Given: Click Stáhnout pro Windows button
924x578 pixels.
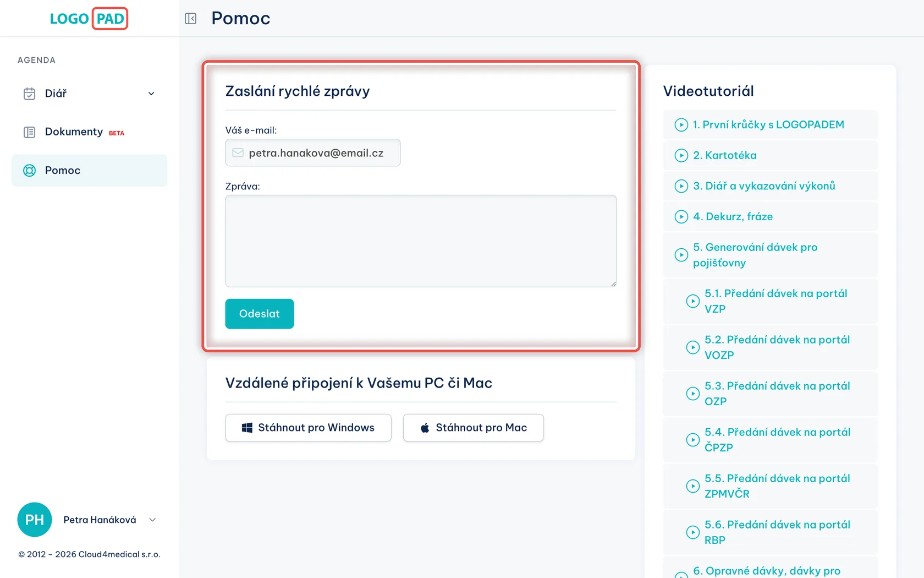Looking at the screenshot, I should [309, 428].
